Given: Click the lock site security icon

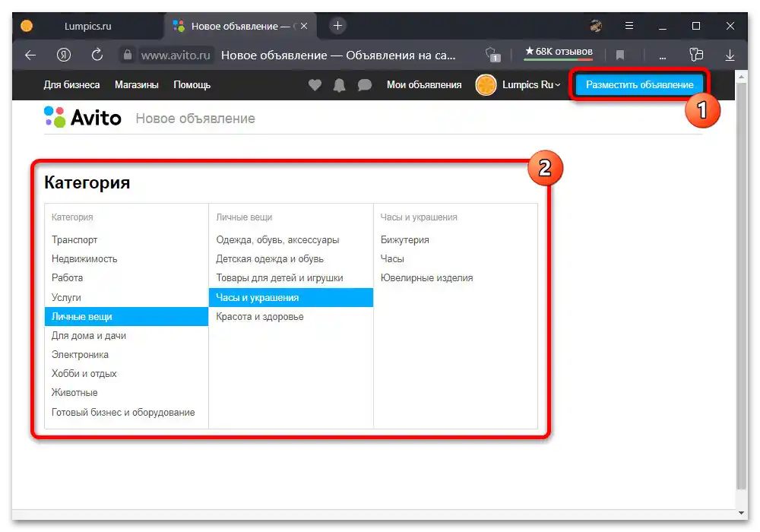Looking at the screenshot, I should tap(128, 55).
